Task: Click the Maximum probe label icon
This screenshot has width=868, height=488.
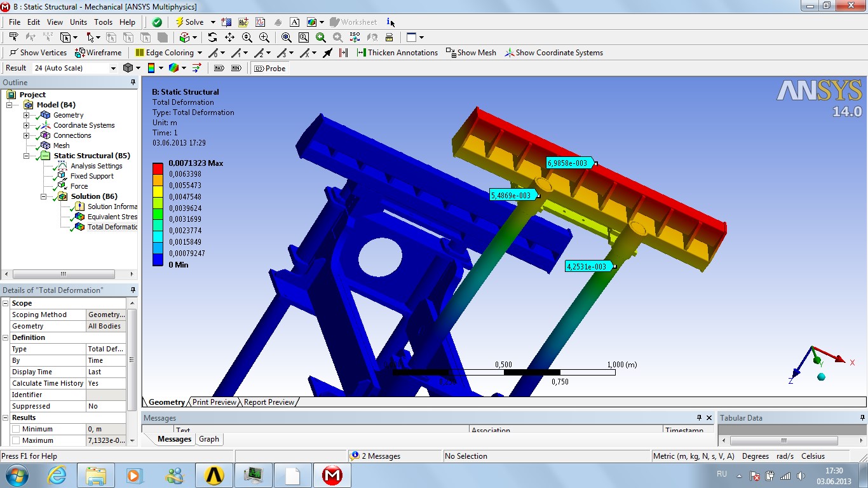Action: coord(219,68)
